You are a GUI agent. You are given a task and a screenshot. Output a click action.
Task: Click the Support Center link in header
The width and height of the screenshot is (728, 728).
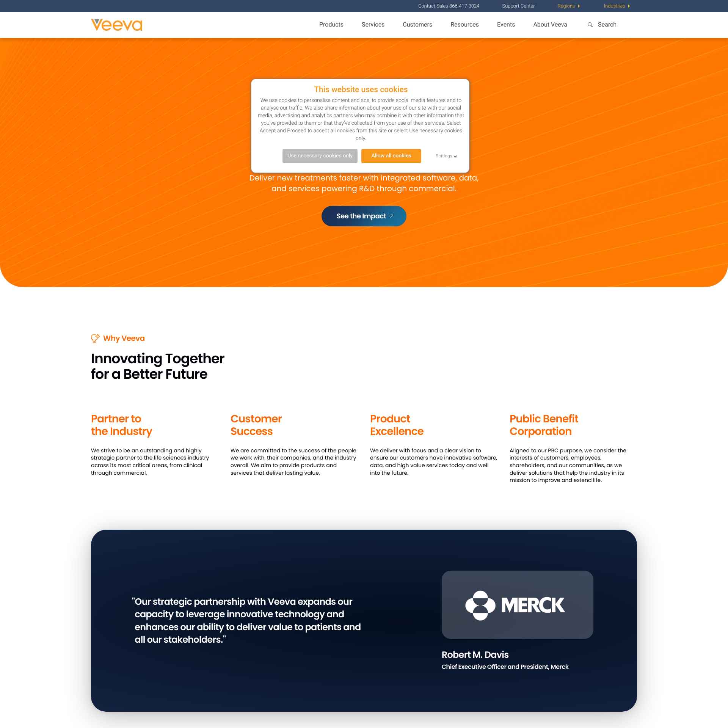519,6
